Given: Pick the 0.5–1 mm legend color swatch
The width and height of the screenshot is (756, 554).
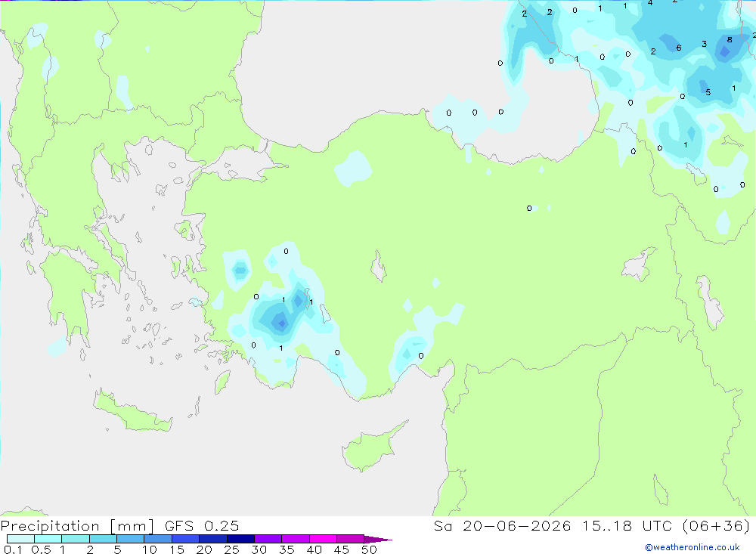Looking at the screenshot, I should click(x=48, y=539).
